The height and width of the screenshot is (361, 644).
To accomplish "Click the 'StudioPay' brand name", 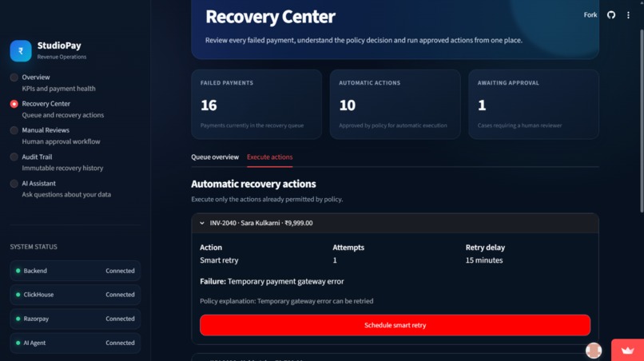I will tap(59, 46).
